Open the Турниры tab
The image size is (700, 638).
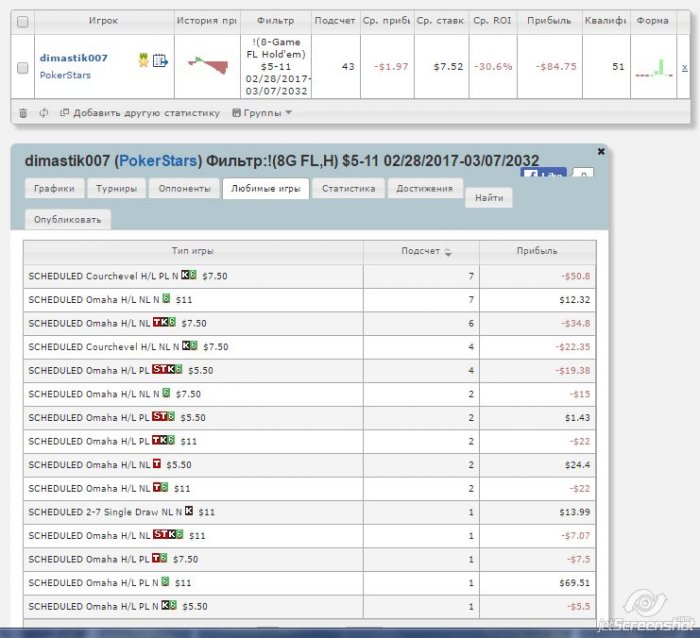click(117, 188)
